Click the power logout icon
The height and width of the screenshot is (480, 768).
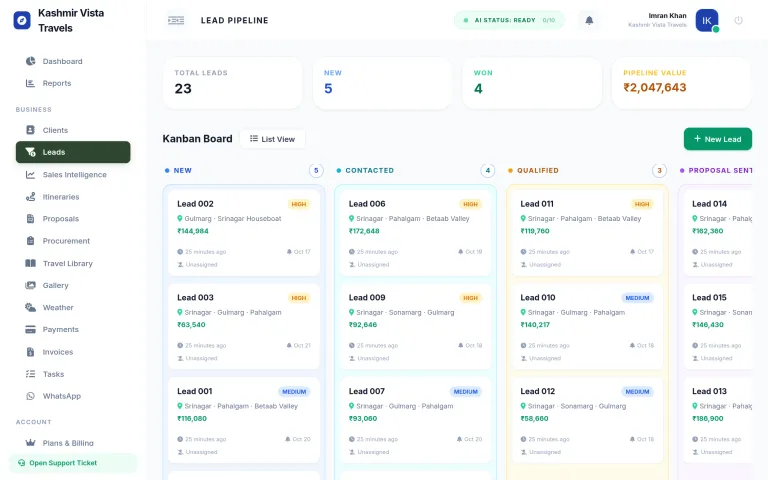pyautogui.click(x=738, y=21)
